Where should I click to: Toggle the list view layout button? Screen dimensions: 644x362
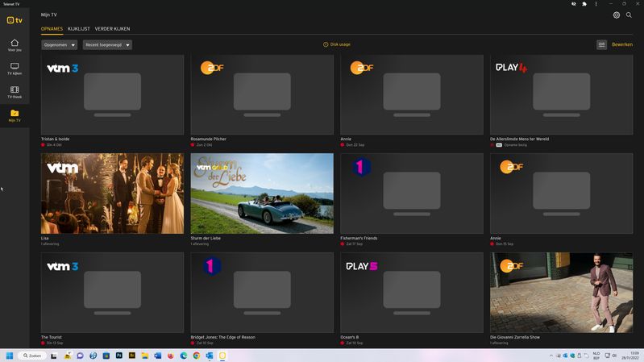[601, 45]
